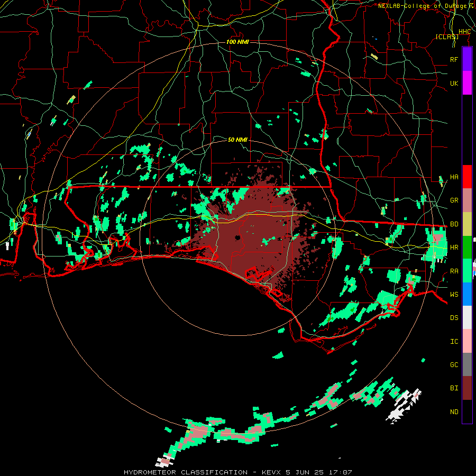
Task: Click the 'WS' legend label
Action: [x=454, y=295]
